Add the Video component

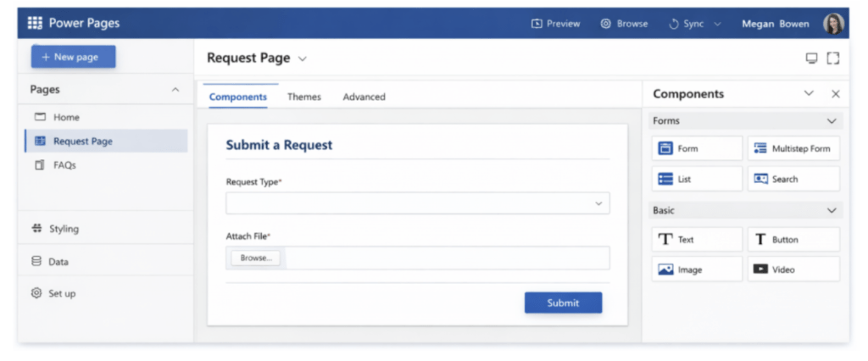793,269
